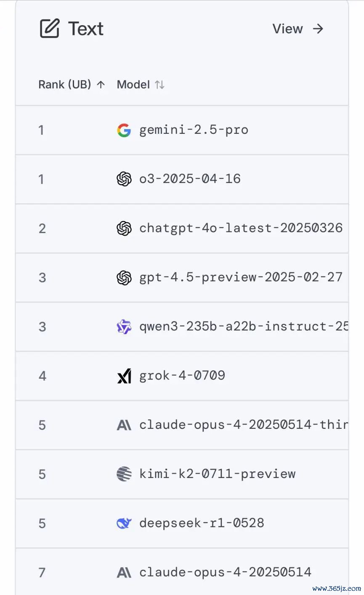Click the Kimi logo beside kimi-k2-0711-preview
Image resolution: width=364 pixels, height=595 pixels.
coord(124,474)
